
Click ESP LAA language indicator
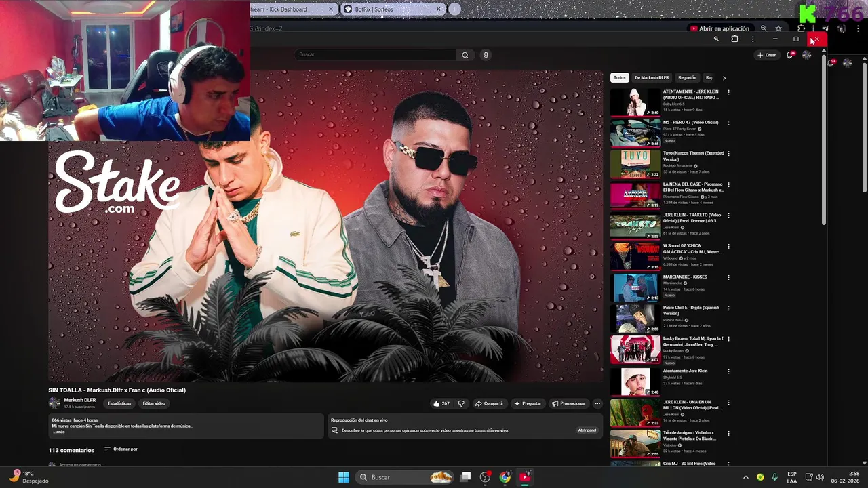tap(792, 477)
